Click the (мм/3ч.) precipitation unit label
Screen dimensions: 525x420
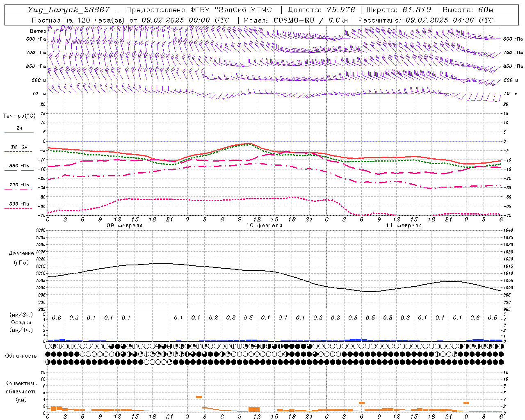tap(21, 315)
